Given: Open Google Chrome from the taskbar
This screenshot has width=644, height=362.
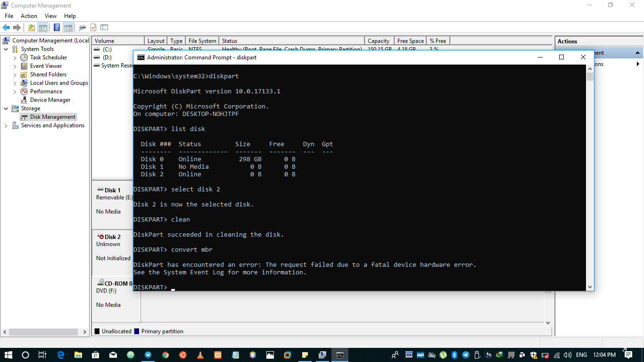Looking at the screenshot, I should (165, 355).
